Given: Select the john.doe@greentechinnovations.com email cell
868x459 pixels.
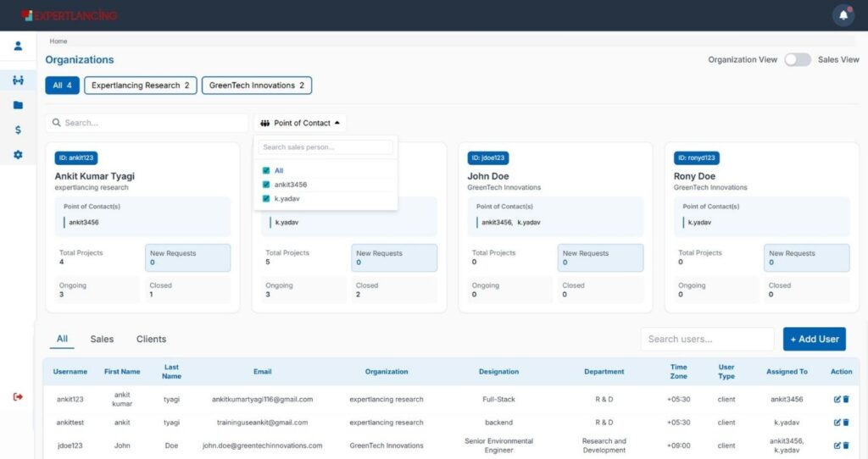Looking at the screenshot, I should tap(263, 445).
